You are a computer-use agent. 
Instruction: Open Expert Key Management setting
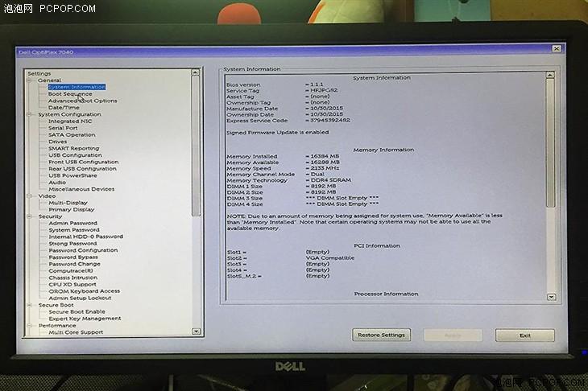pos(85,319)
